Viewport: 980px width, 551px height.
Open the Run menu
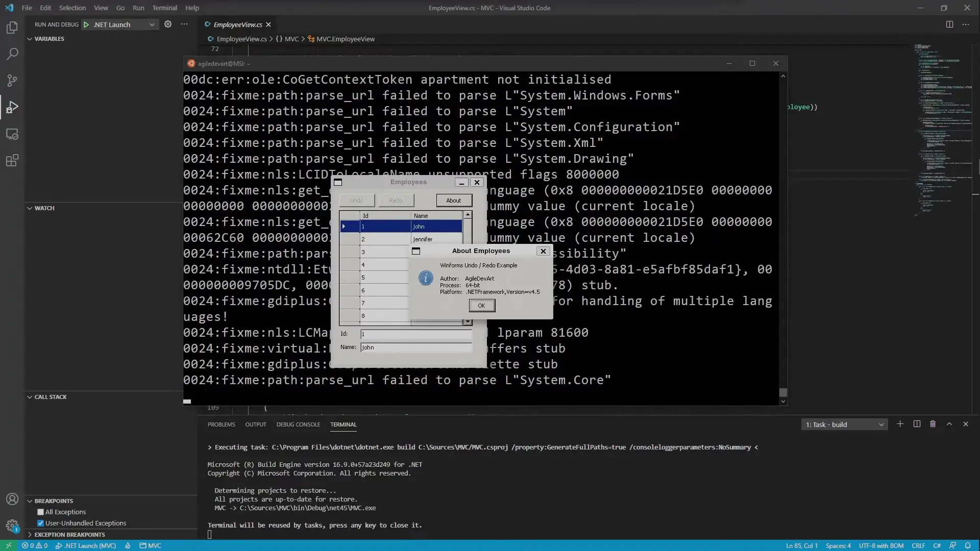138,8
